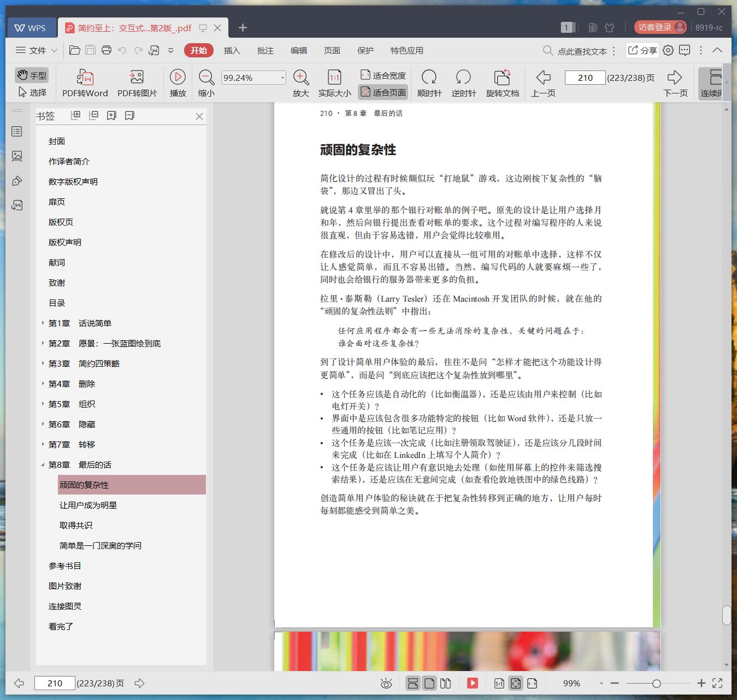737x700 pixels.
Task: Open the 文件 menu dropdown
Action: 37,50
